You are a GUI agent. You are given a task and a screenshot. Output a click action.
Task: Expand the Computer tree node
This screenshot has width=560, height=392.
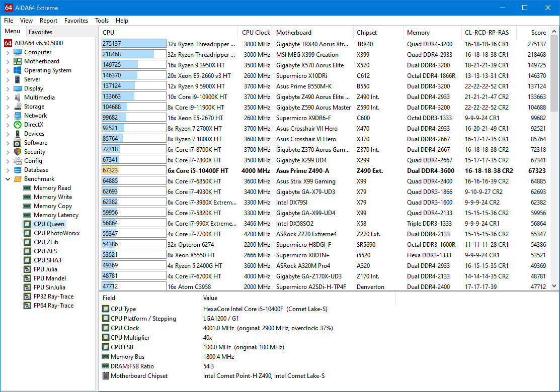8,52
